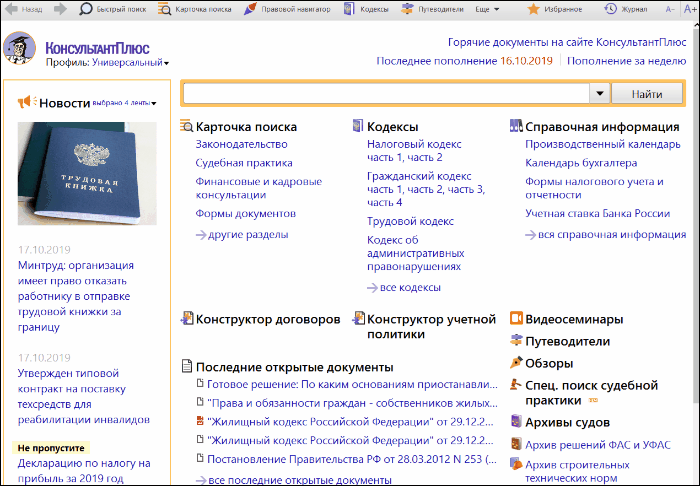Image resolution: width=700 pixels, height=486 pixels.
Task: Open recent document Готовое решение
Action: click(x=352, y=384)
